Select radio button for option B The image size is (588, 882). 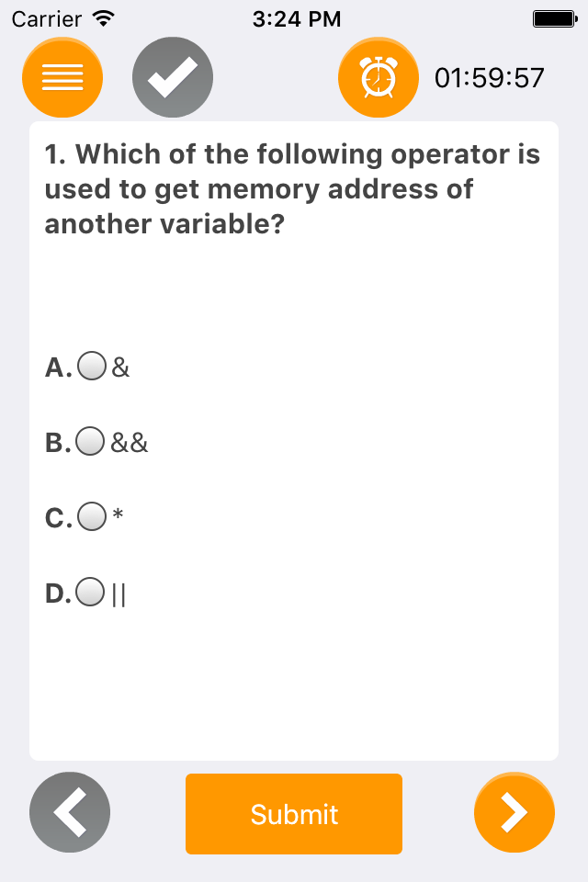[90, 441]
